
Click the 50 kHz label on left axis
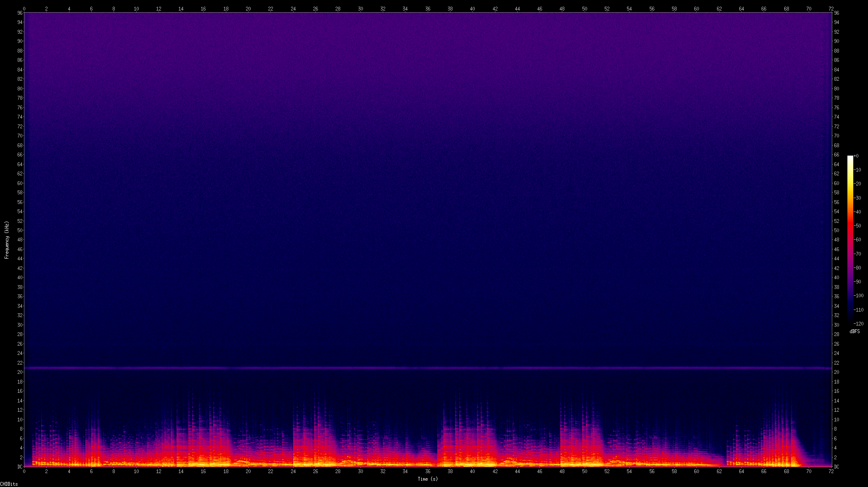(x=20, y=230)
